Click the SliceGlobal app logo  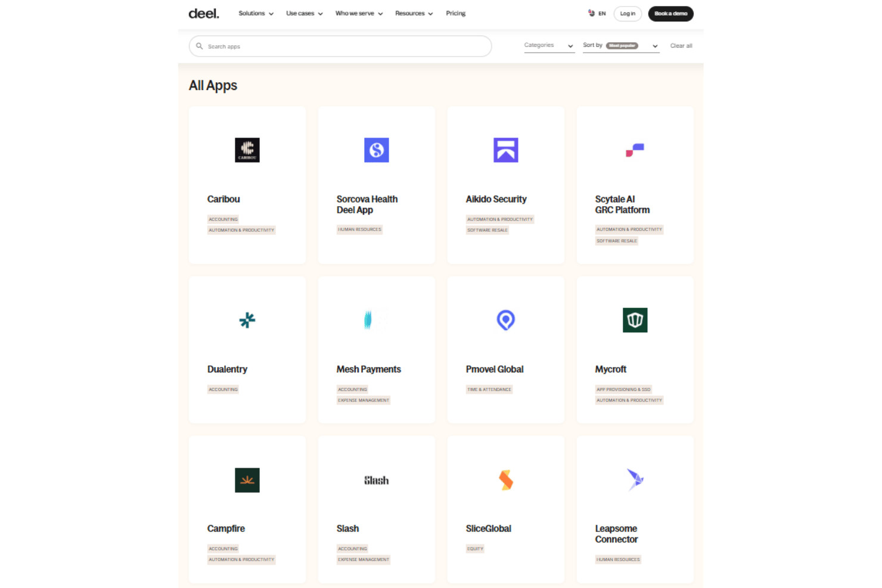tap(506, 480)
